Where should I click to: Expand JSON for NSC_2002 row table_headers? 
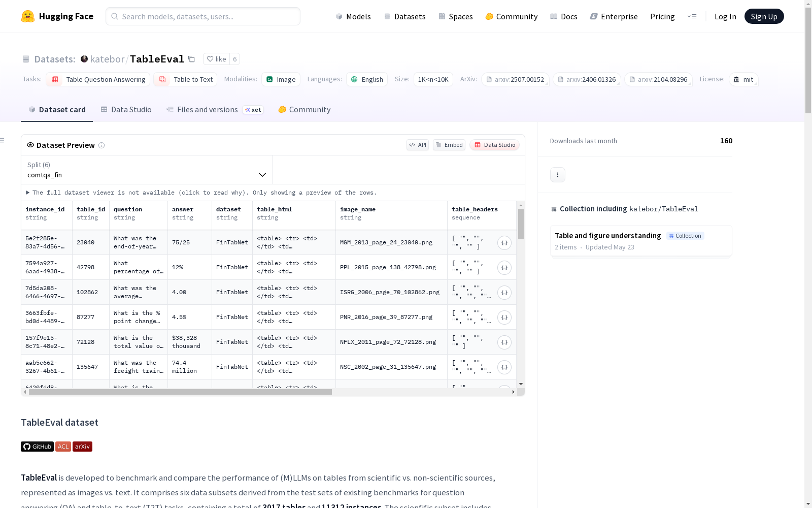504,367
